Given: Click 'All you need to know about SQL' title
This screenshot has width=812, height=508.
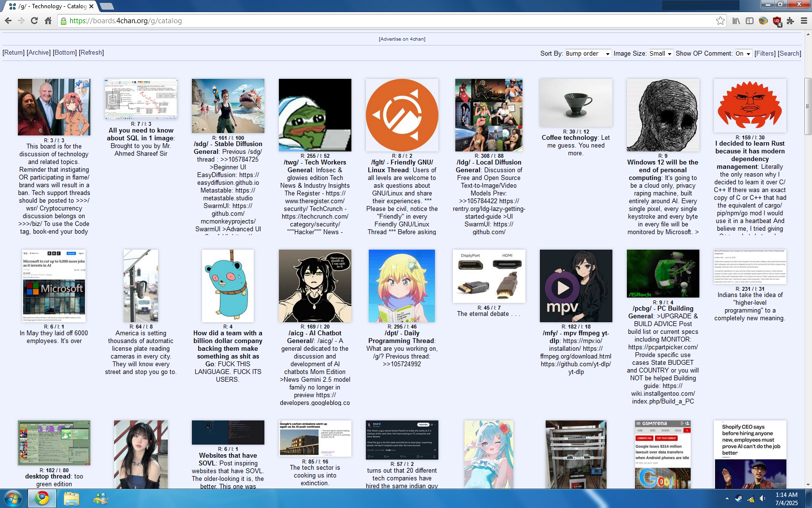Looking at the screenshot, I should (x=140, y=134).
